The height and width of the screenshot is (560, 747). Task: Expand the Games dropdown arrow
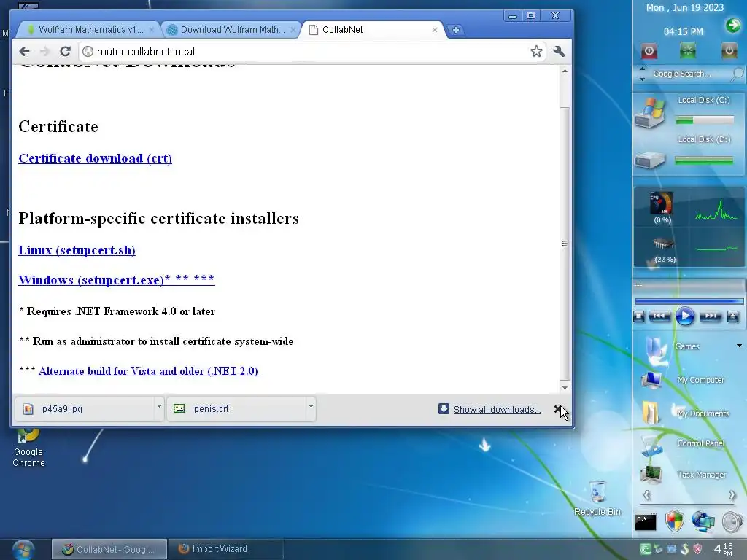(x=740, y=346)
